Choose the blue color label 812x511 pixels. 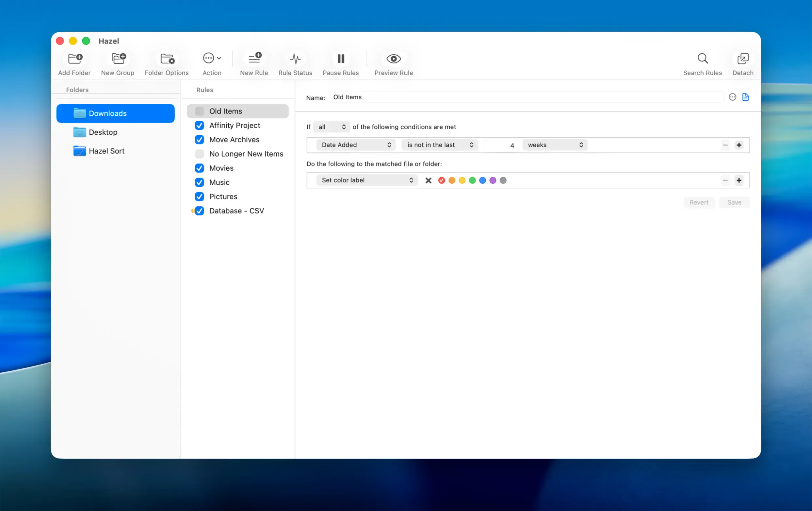(482, 180)
